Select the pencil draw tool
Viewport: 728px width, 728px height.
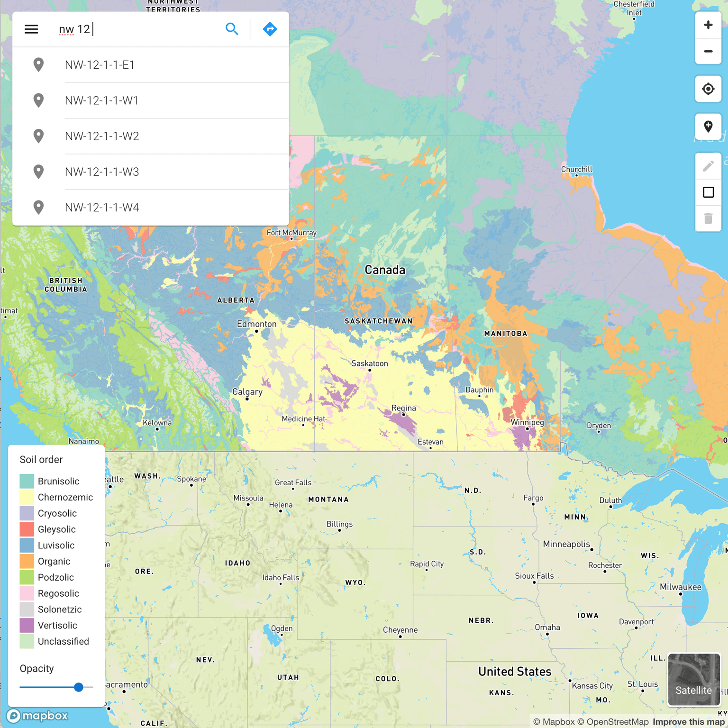708,166
